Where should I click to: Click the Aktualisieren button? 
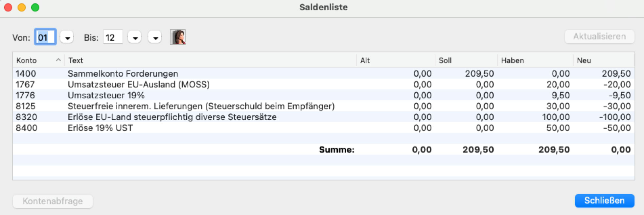point(599,36)
